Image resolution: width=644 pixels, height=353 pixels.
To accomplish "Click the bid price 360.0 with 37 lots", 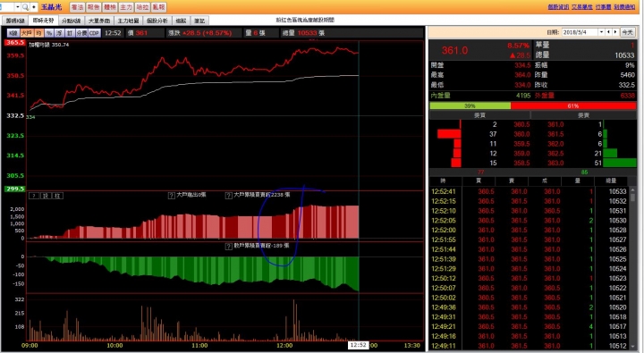I will point(521,134).
